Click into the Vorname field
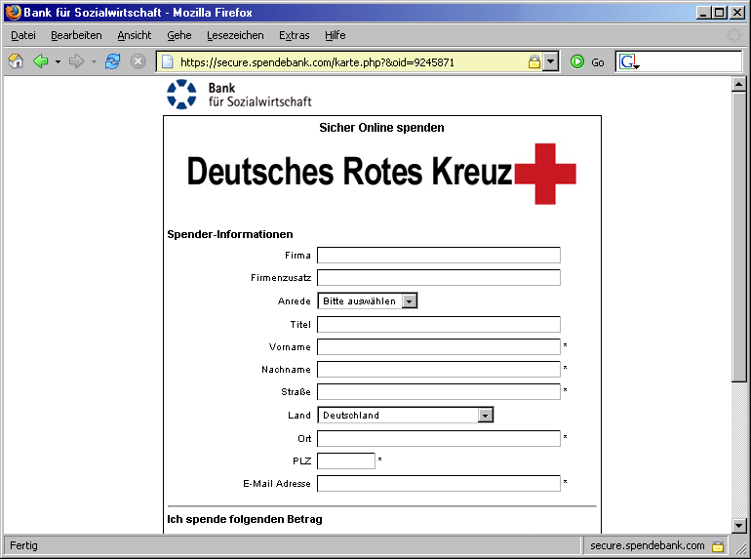751x560 pixels. pos(438,346)
